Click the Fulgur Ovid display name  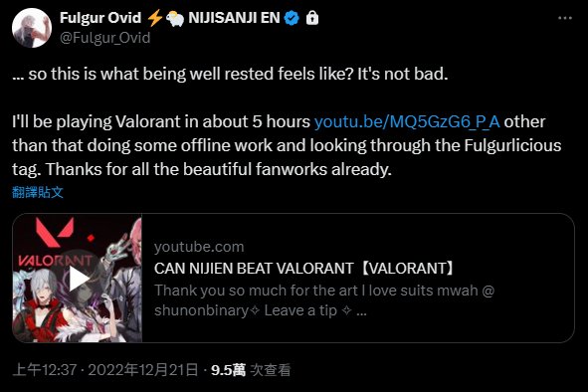pyautogui.click(x=100, y=18)
